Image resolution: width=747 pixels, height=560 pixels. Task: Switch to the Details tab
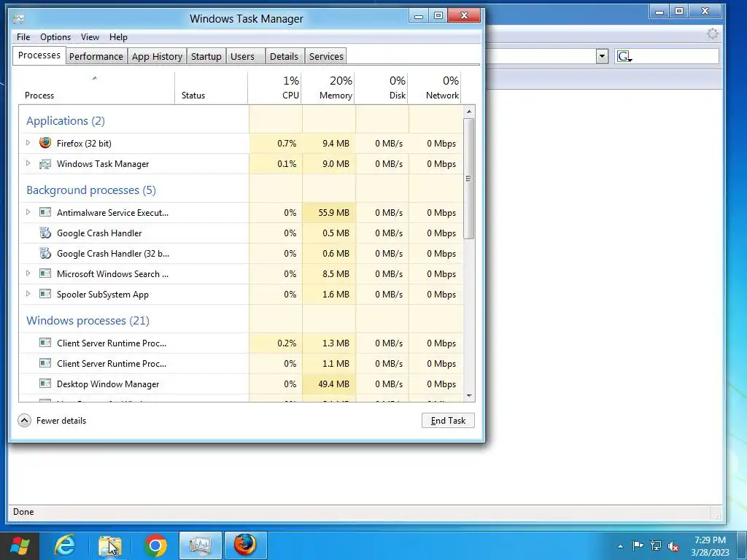coord(284,56)
